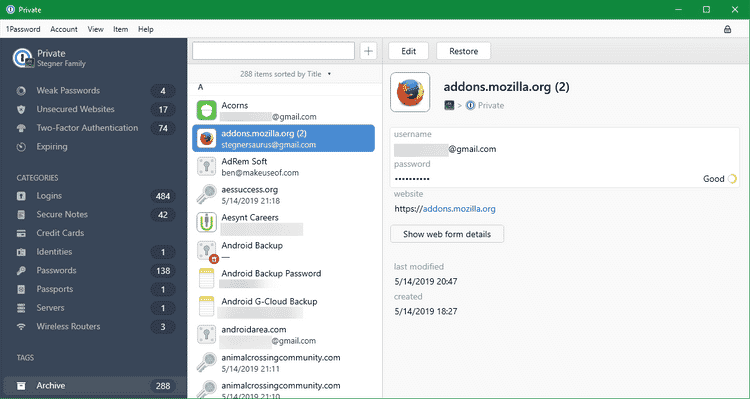Select the Aesynt Careers list item
Image resolution: width=750 pixels, height=399 pixels.
point(283,223)
